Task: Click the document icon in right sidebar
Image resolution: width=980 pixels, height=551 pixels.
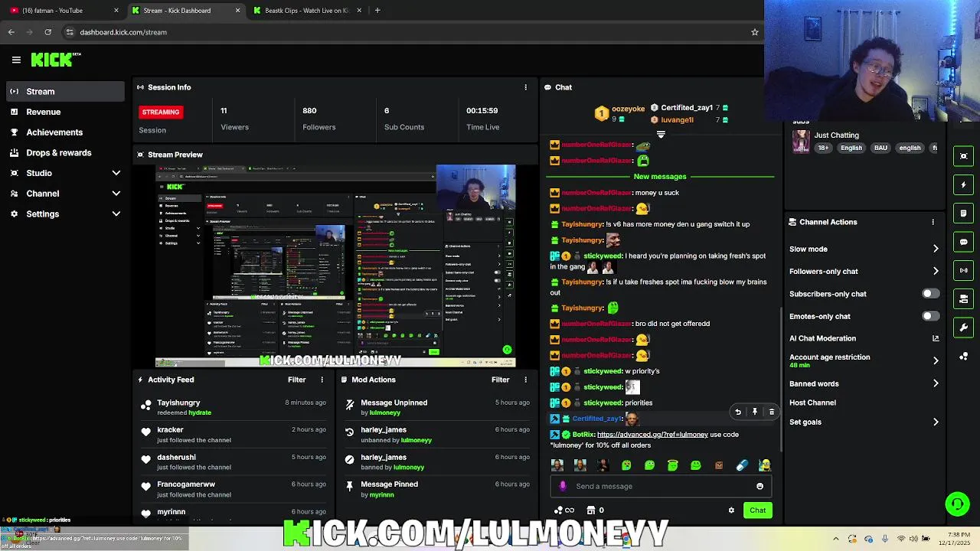Action: click(x=964, y=213)
